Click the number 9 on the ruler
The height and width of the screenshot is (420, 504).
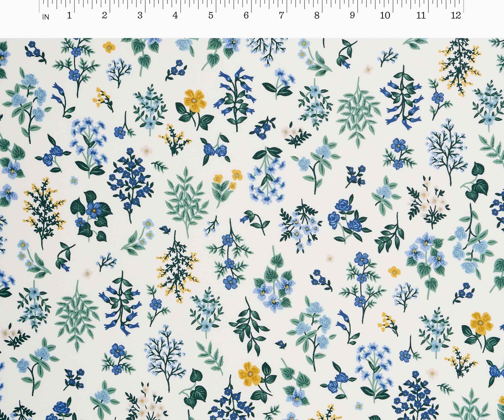[352, 16]
